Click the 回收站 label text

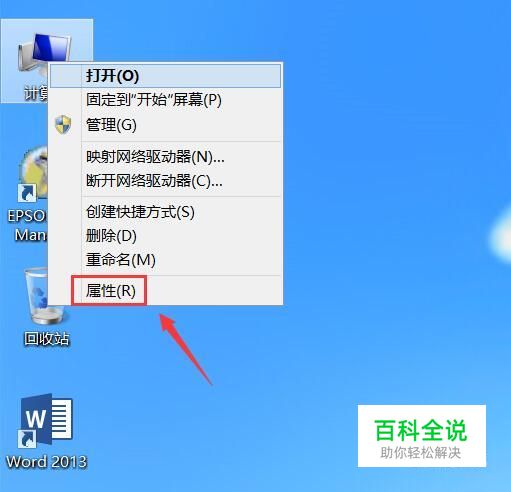[47, 339]
